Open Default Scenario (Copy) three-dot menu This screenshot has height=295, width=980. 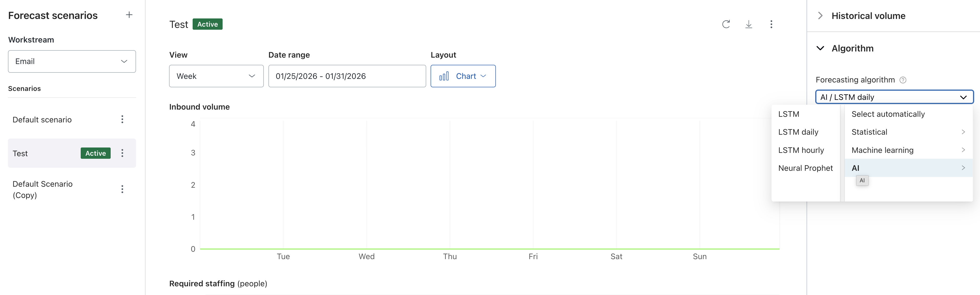click(x=122, y=189)
